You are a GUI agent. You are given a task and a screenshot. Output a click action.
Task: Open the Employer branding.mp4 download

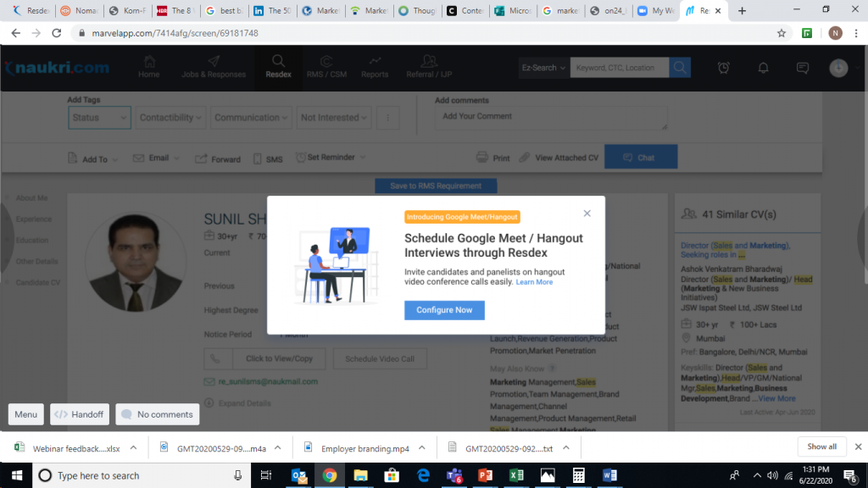pos(357,448)
